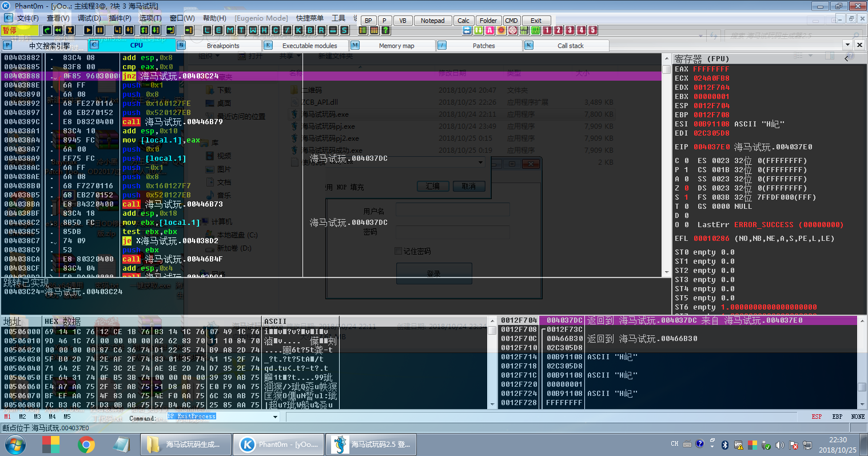The image size is (868, 456).
Task: Open the Windows (W) toolbar icon
Action: click(253, 30)
